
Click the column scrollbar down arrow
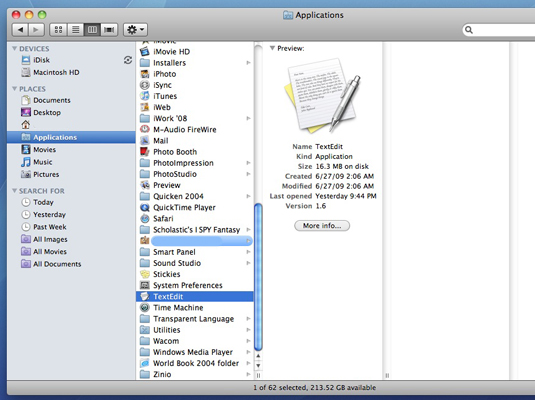(x=258, y=366)
